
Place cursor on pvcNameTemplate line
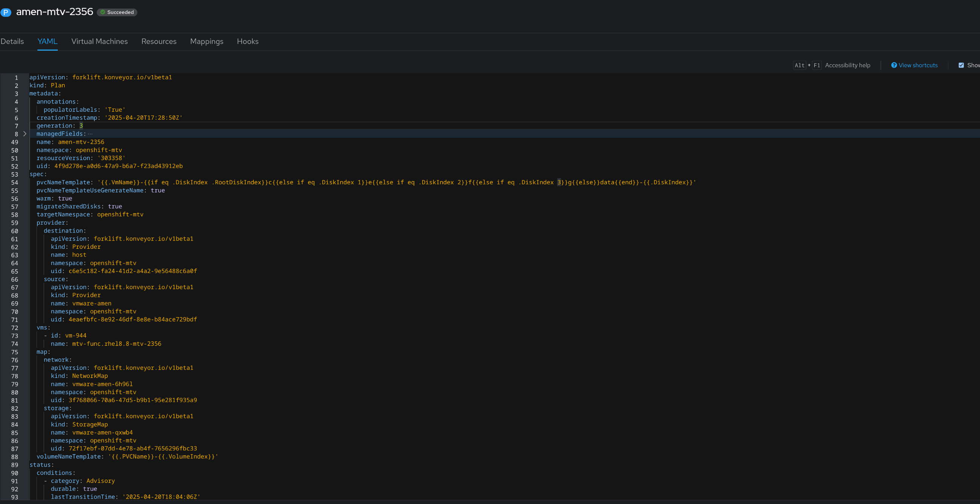point(343,183)
